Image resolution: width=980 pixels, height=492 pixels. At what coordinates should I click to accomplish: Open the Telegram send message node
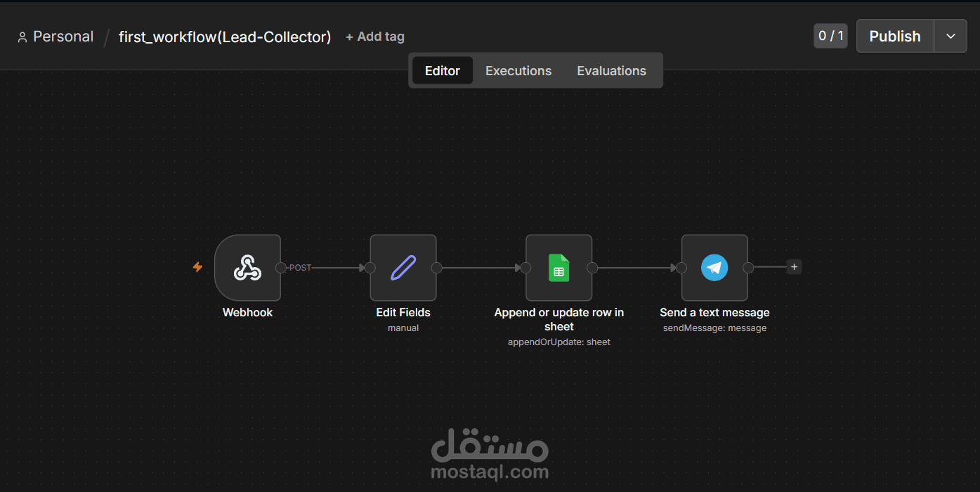tap(714, 267)
